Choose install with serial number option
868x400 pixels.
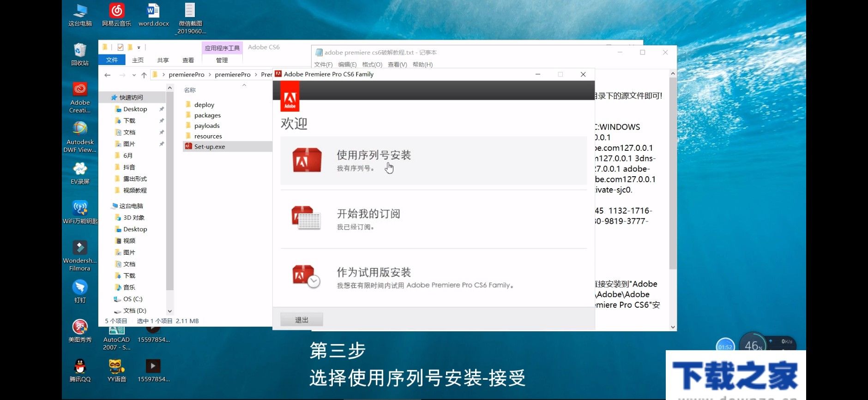434,161
